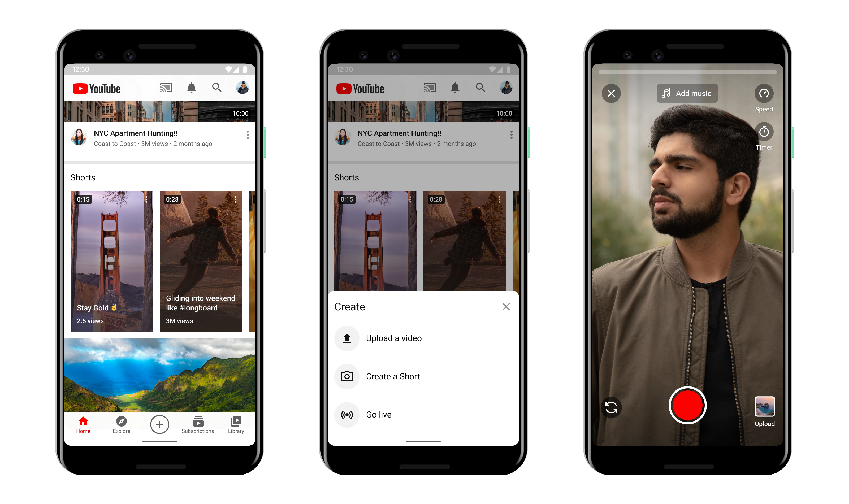Select Upload a video from Create menu
The width and height of the screenshot is (849, 504).
tap(394, 338)
